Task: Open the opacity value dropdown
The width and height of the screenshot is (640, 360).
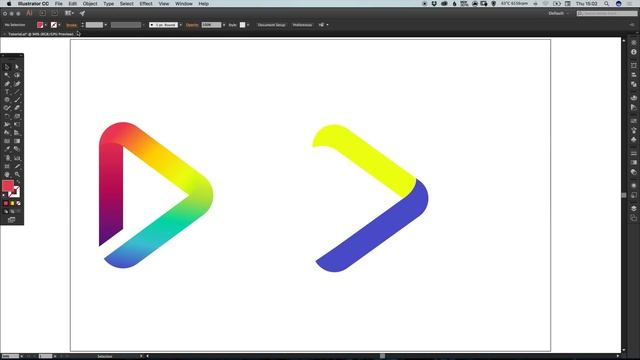Action: pos(224,25)
